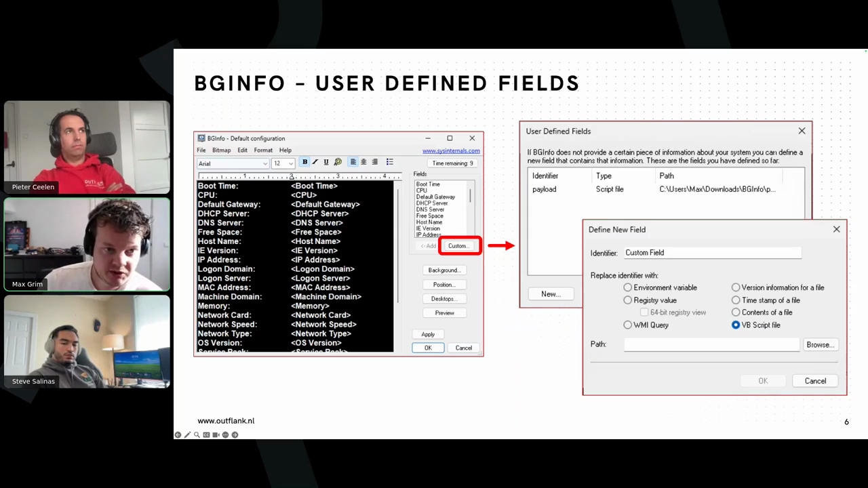Toggle Bold formatting in BGInfo toolbar
868x488 pixels.
[x=305, y=162]
